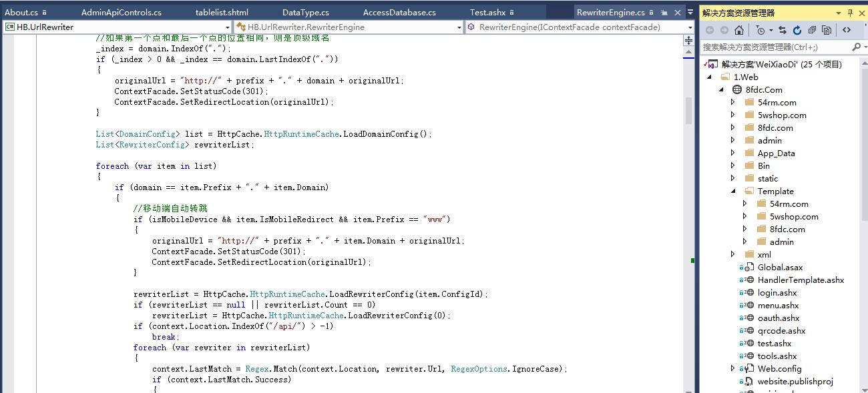Screen dimensions: 868x393
Task: Select the oauth.ashx file
Action: click(x=779, y=318)
